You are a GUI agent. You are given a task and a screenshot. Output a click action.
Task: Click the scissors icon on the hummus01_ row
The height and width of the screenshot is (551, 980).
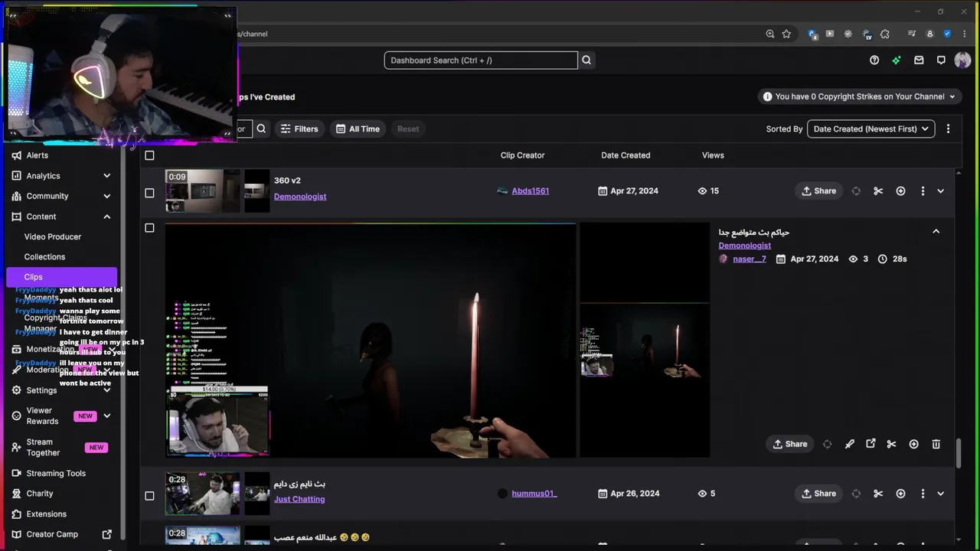coord(878,494)
